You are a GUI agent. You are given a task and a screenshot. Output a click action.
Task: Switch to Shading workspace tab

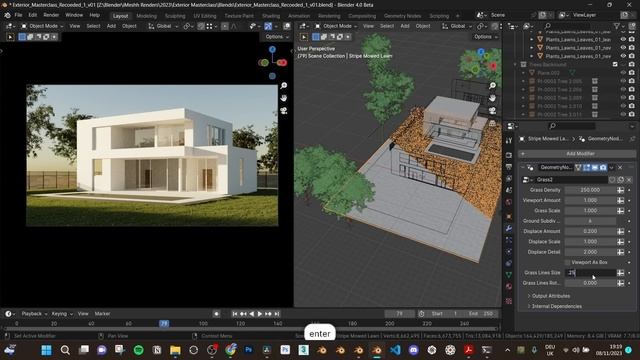coord(271,16)
